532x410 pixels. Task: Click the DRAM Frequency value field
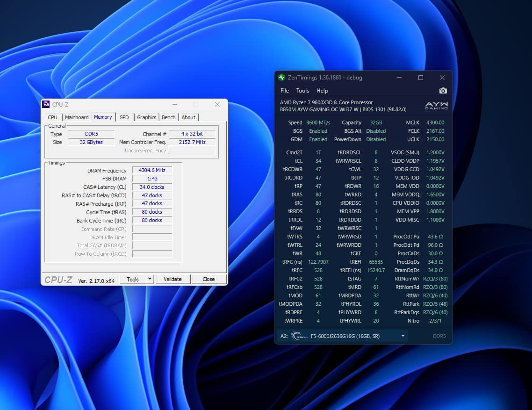click(152, 171)
